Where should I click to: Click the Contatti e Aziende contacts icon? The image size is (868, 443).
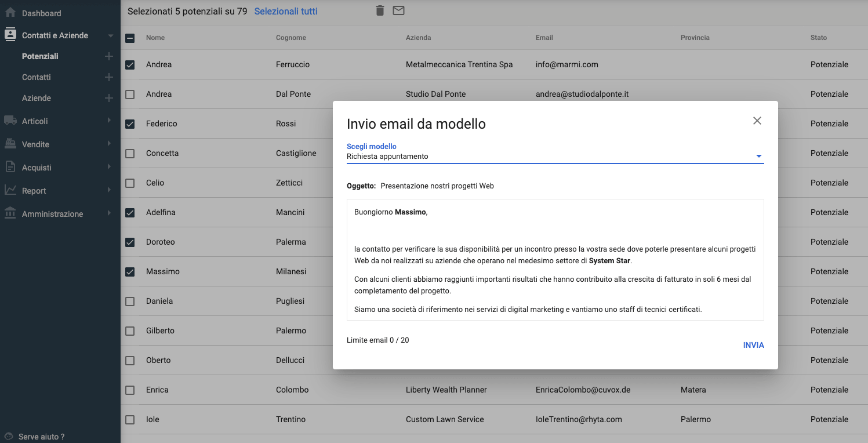(x=10, y=35)
